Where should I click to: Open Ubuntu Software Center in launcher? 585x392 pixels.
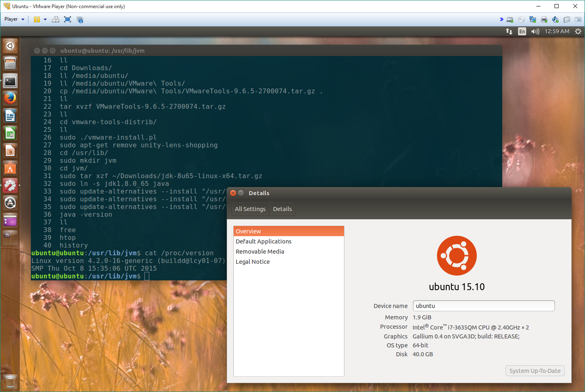click(10, 168)
